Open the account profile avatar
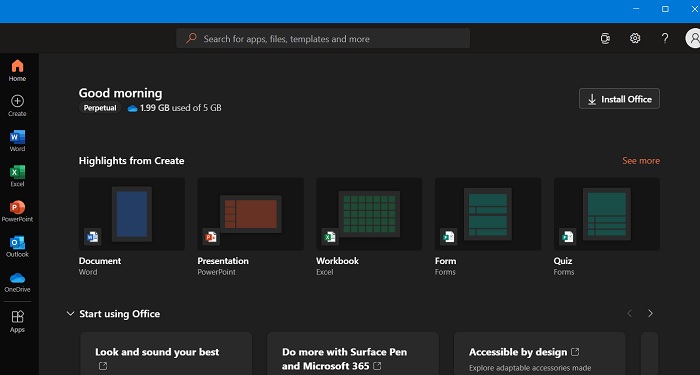The width and height of the screenshot is (700, 375). pos(693,38)
